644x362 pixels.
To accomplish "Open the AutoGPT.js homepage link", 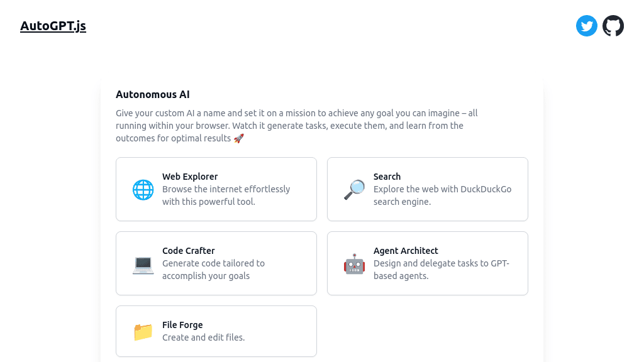I will (53, 26).
